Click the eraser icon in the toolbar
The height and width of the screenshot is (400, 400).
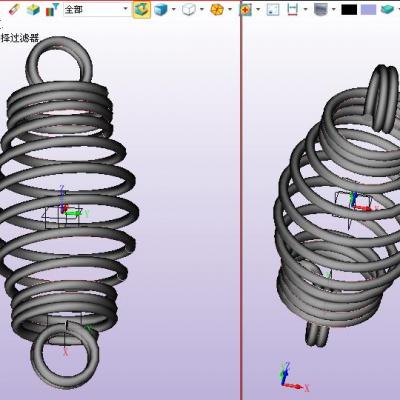14,9
